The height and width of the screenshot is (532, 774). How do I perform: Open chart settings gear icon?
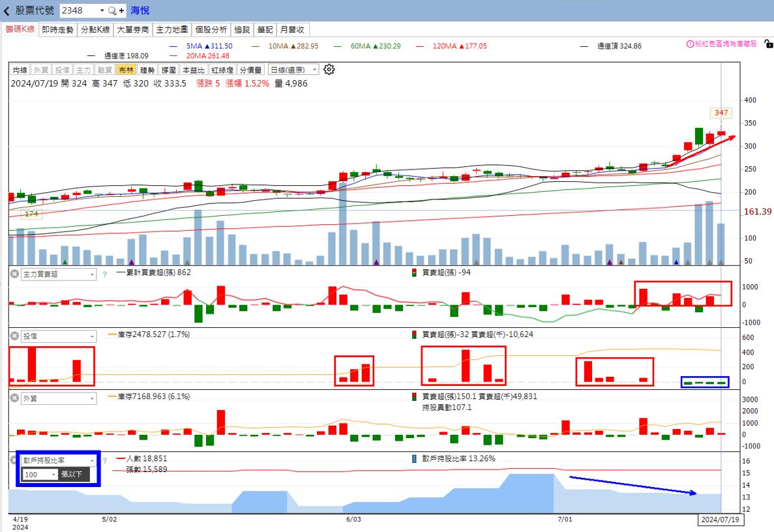pos(329,70)
